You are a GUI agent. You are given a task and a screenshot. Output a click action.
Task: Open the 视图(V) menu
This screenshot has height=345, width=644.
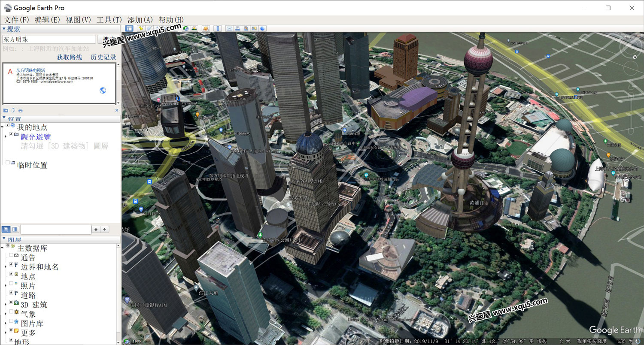[78, 20]
